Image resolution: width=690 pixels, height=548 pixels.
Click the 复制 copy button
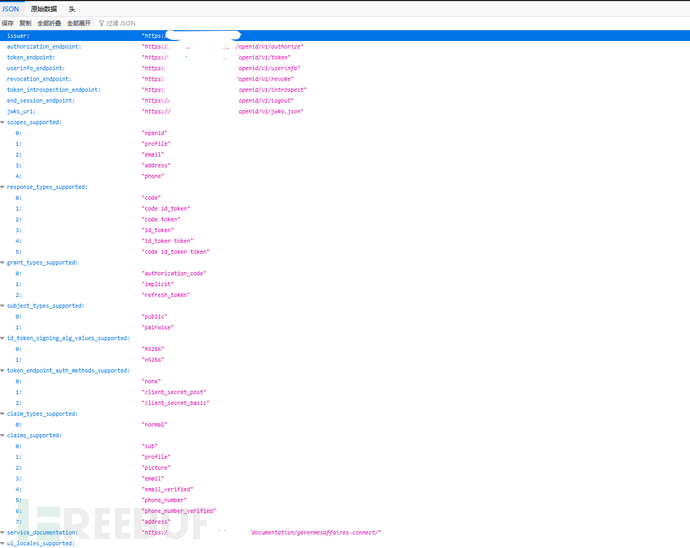pos(25,23)
